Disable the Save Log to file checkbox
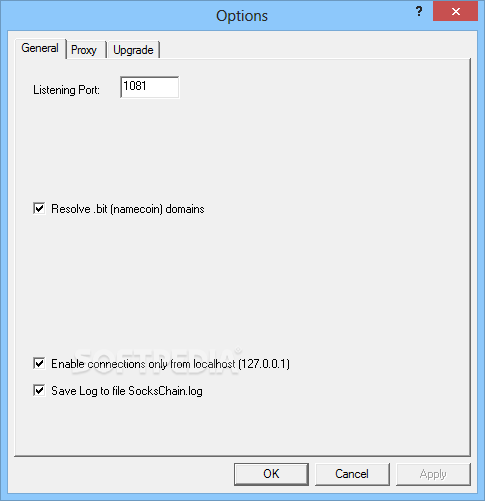This screenshot has width=485, height=501. tap(39, 390)
